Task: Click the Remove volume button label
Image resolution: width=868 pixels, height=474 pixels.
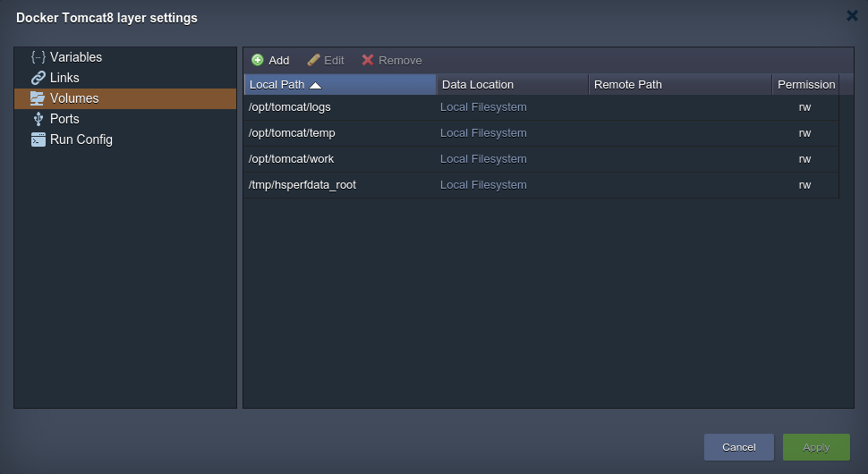Action: point(400,60)
